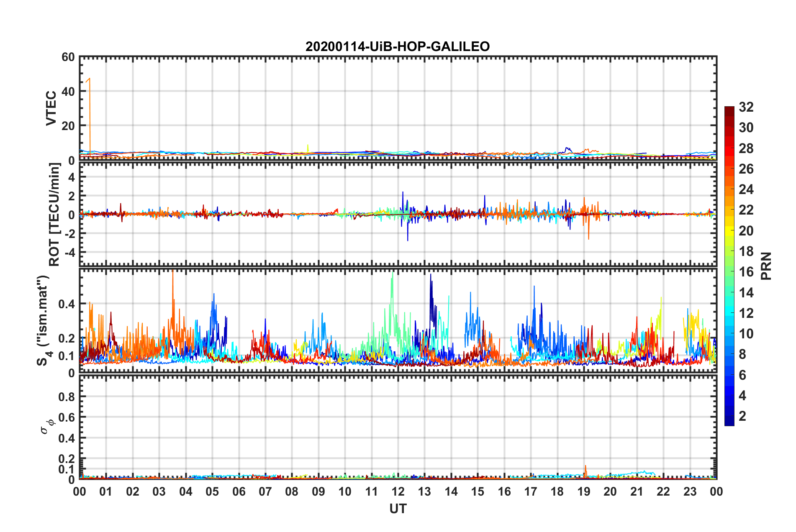This screenshot has width=796, height=532.
Task: Click the 26 label on the PRN colorbar
Action: click(x=746, y=169)
